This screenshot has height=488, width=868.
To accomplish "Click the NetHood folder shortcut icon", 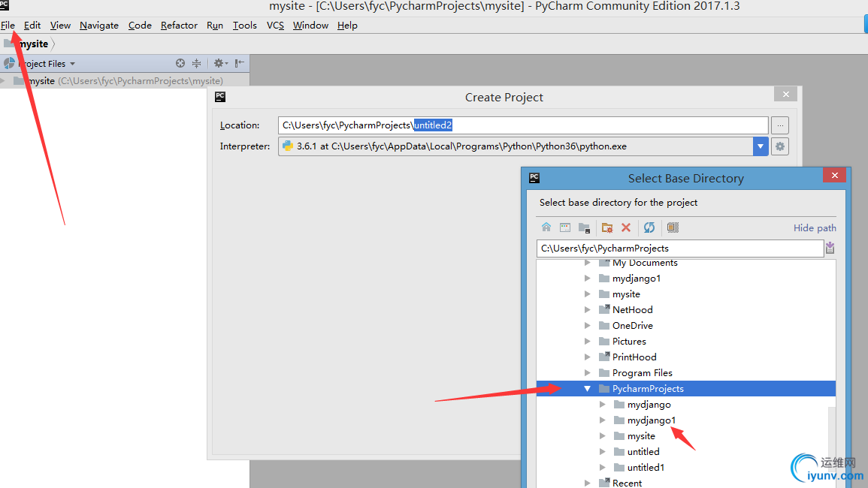I will (604, 309).
